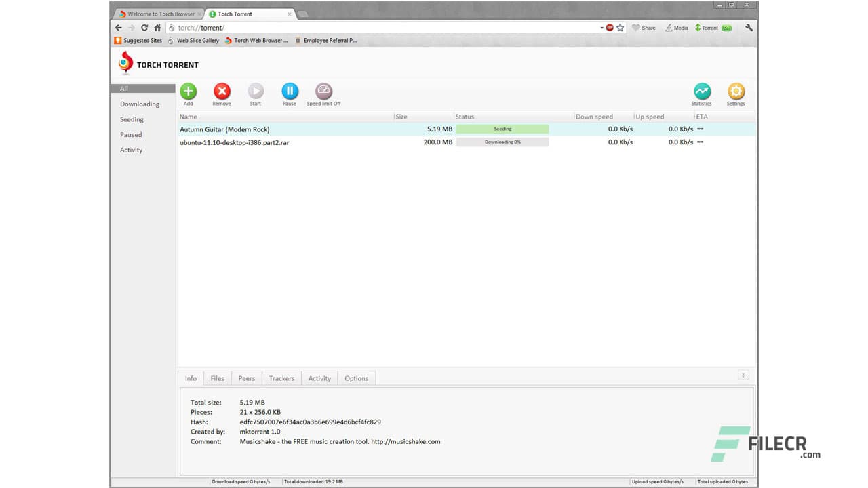Toggle the green Torrent on/off switch
Screen dimensions: 868x488
[x=726, y=28]
